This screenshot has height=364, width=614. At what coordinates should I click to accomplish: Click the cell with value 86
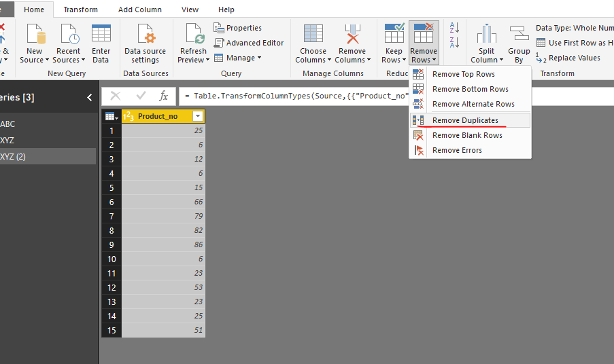(x=163, y=244)
